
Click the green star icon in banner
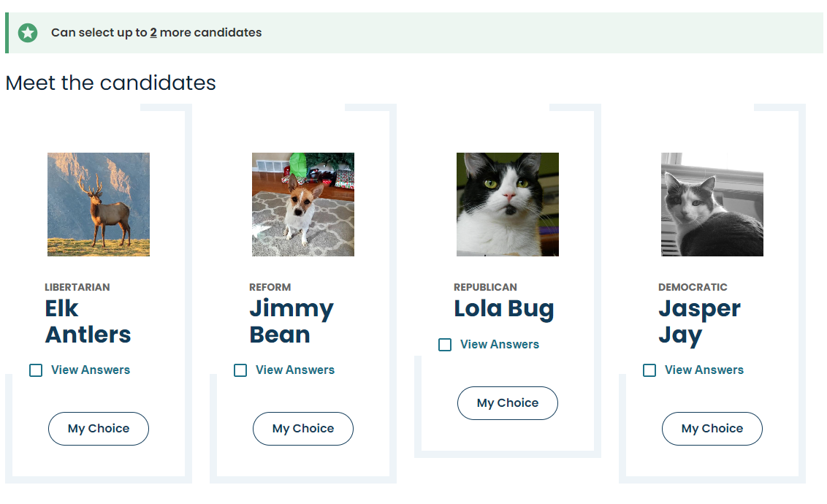tap(28, 33)
